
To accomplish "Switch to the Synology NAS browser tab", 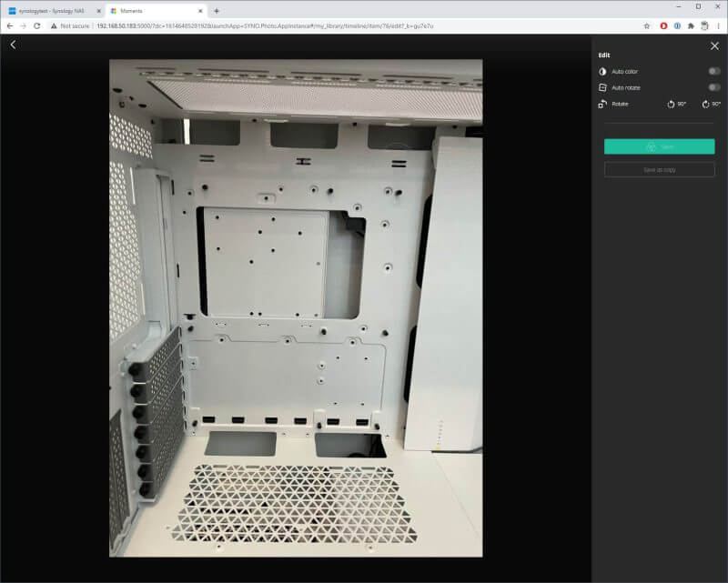I will pyautogui.click(x=51, y=10).
